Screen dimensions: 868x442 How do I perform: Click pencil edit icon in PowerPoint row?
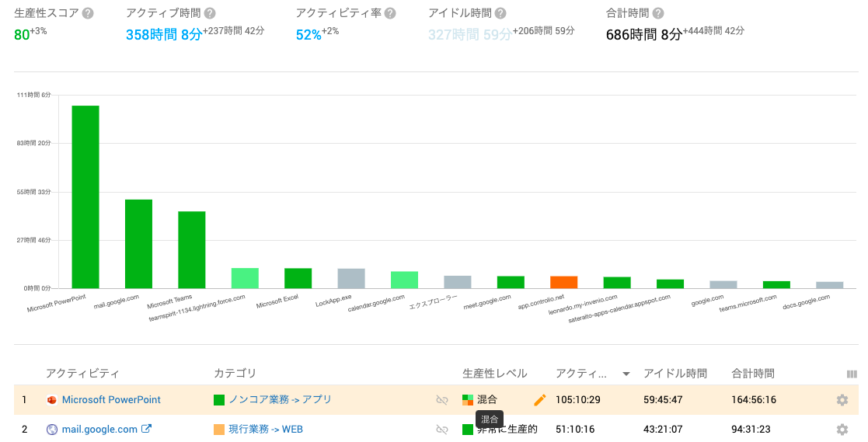540,400
